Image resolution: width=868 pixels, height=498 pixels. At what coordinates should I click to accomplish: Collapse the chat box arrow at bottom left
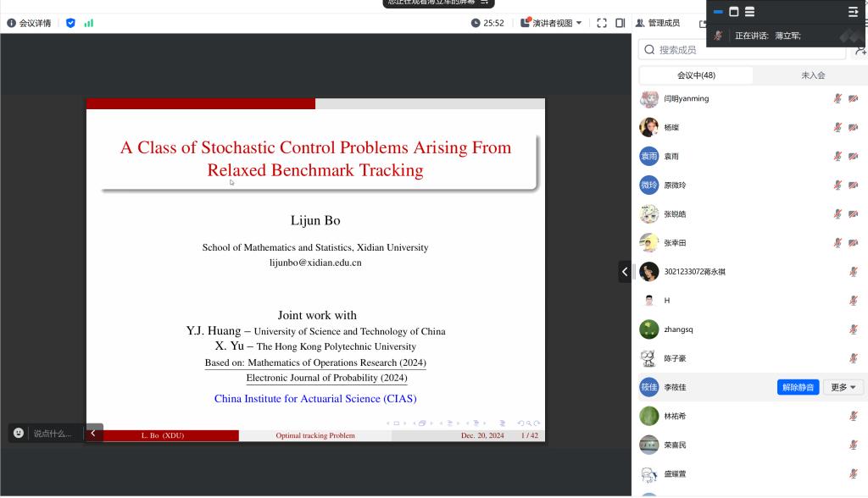(93, 433)
